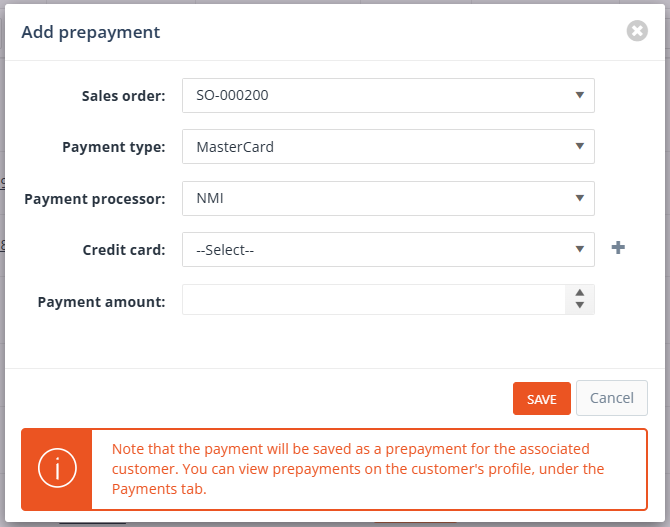Click the "Credit card:" field label
670x527 pixels.
click(x=124, y=250)
